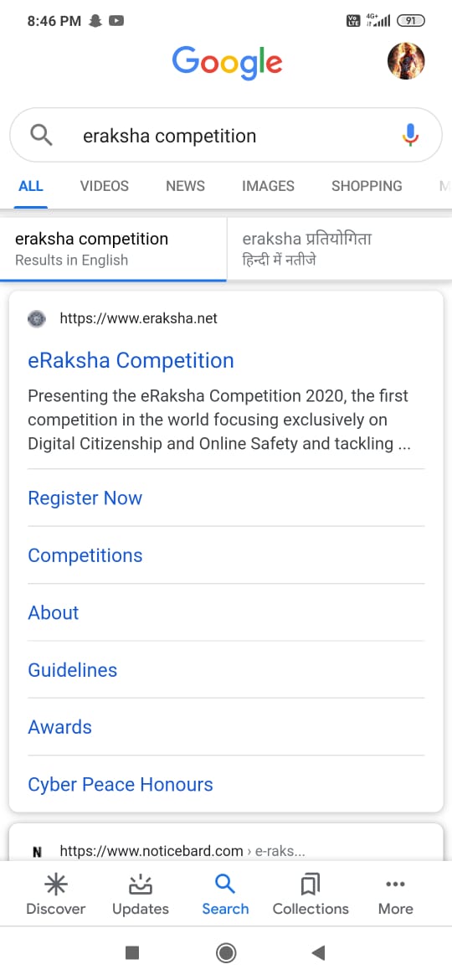The width and height of the screenshot is (452, 980).
Task: Follow the Register Now sitelink
Action: point(85,498)
